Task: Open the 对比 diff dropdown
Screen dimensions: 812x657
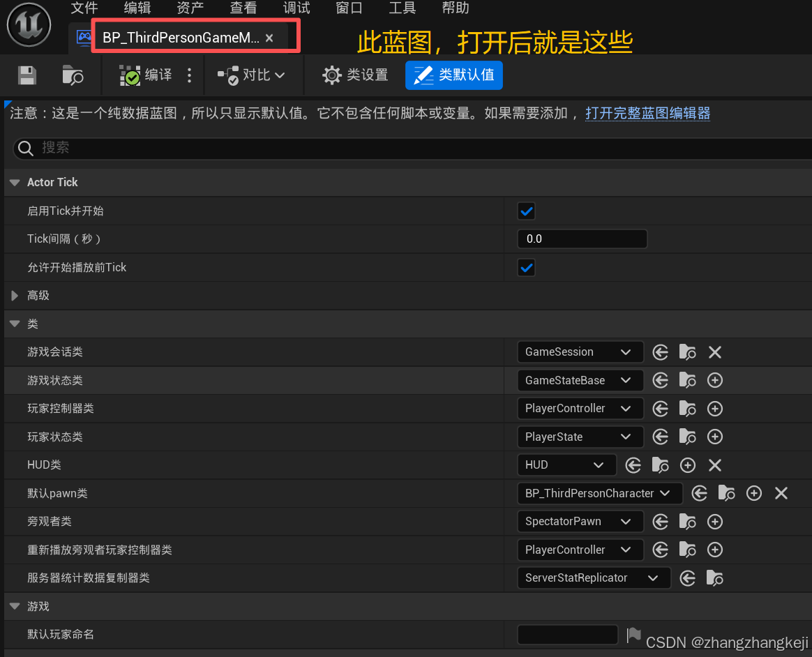Action: click(251, 75)
